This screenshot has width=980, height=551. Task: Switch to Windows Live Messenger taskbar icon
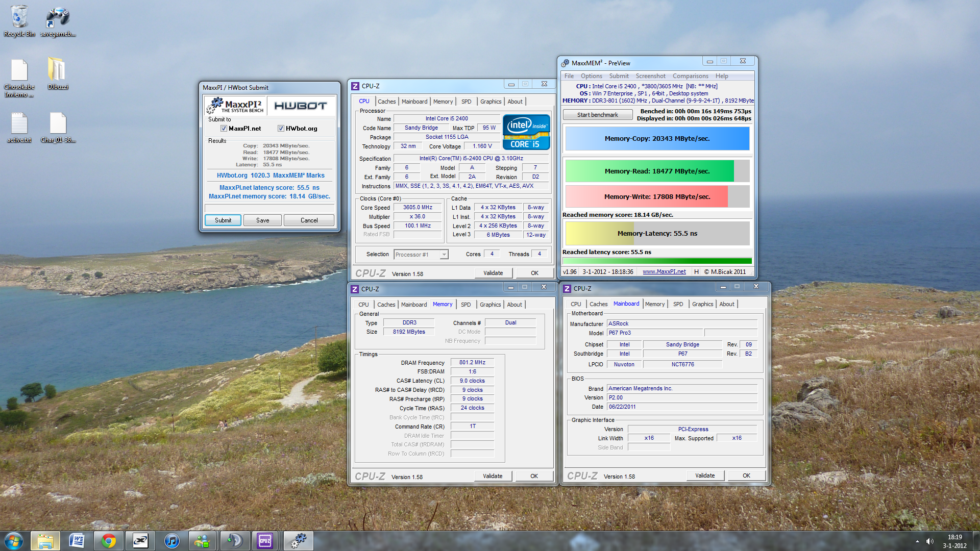pos(203,540)
